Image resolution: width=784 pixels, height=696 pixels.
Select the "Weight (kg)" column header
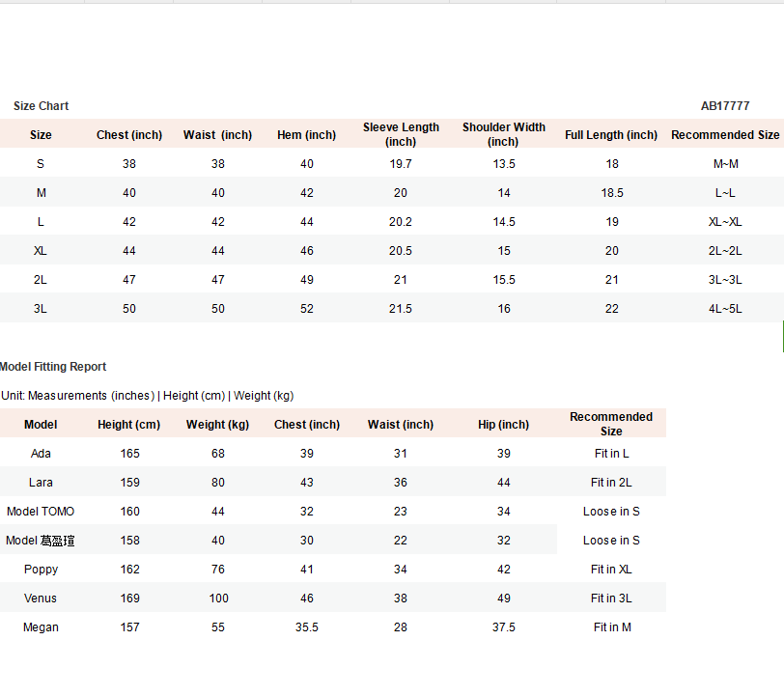click(218, 425)
